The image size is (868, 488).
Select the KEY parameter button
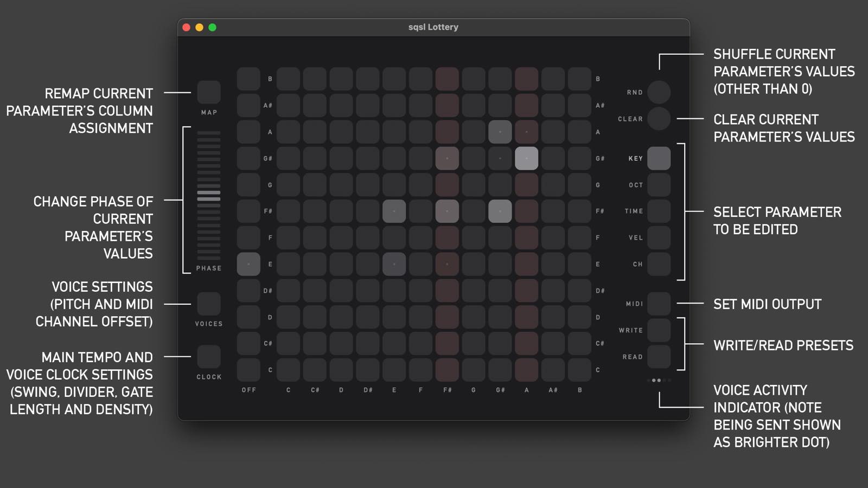point(659,158)
